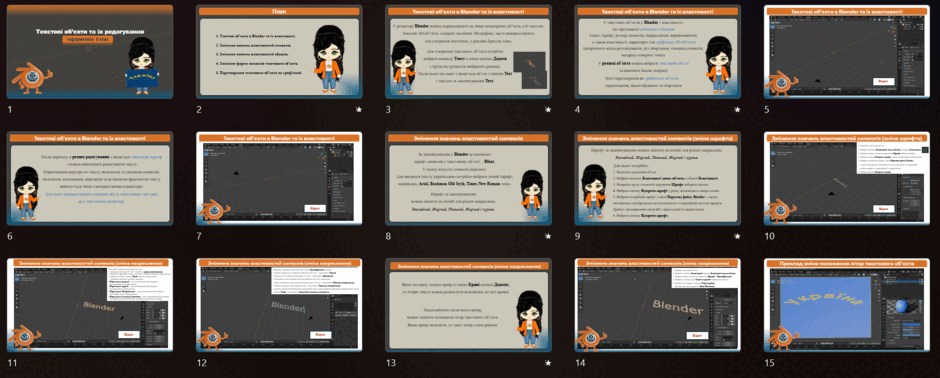
Task: Select slide 3 thumbnail
Action: tap(468, 52)
